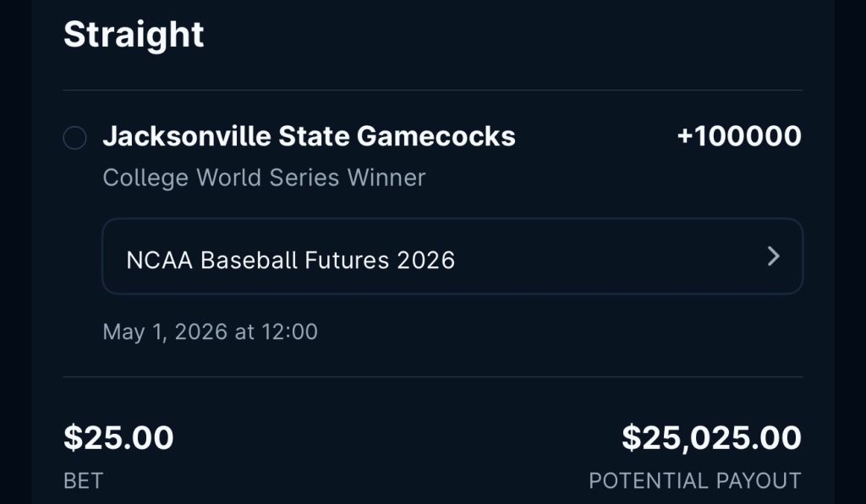Image resolution: width=866 pixels, height=504 pixels.
Task: Click the divider line below the Straight heading
Action: click(433, 90)
